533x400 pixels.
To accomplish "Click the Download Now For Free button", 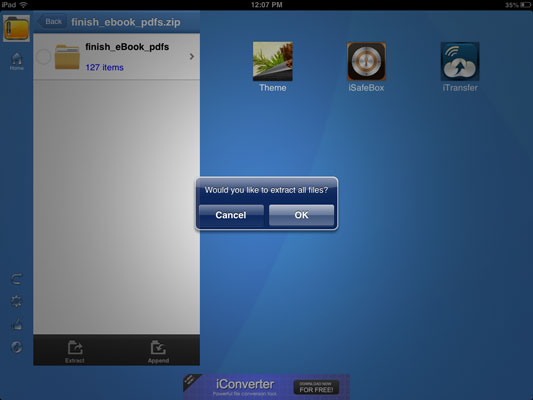I will click(x=316, y=387).
